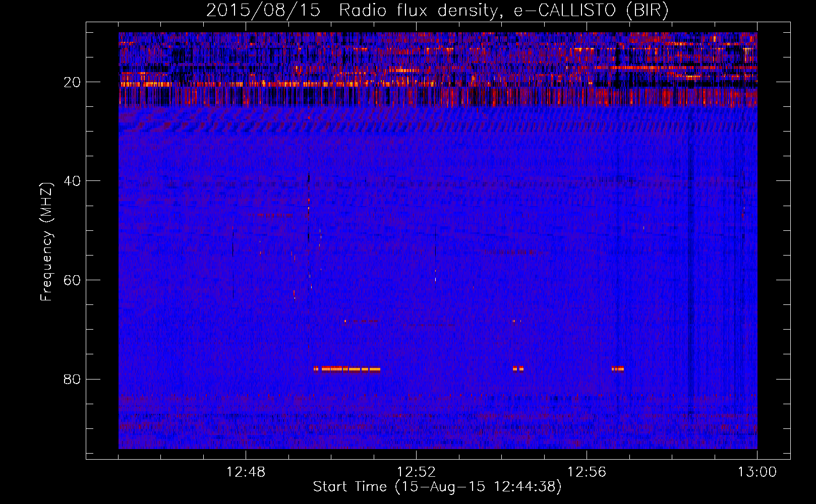Click the 20 MHz frequency tick label
Image resolution: width=816 pixels, height=504 pixels.
72,82
